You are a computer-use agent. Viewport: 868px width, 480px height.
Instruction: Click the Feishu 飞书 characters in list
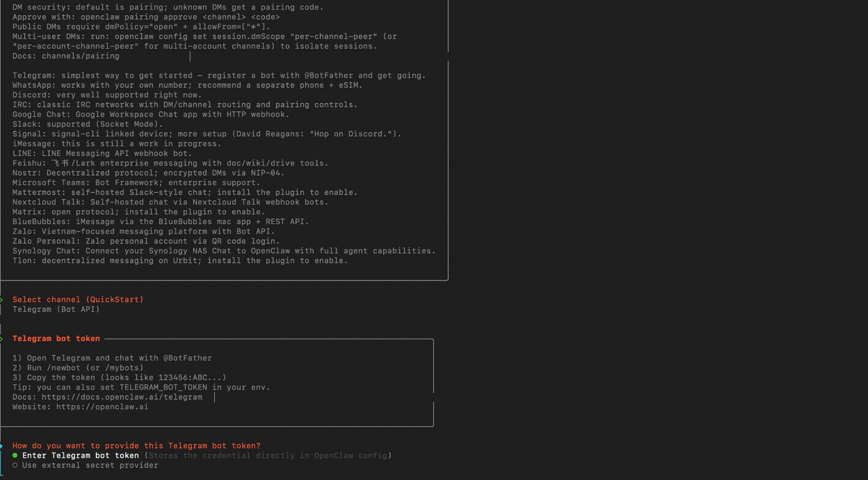tap(60, 163)
